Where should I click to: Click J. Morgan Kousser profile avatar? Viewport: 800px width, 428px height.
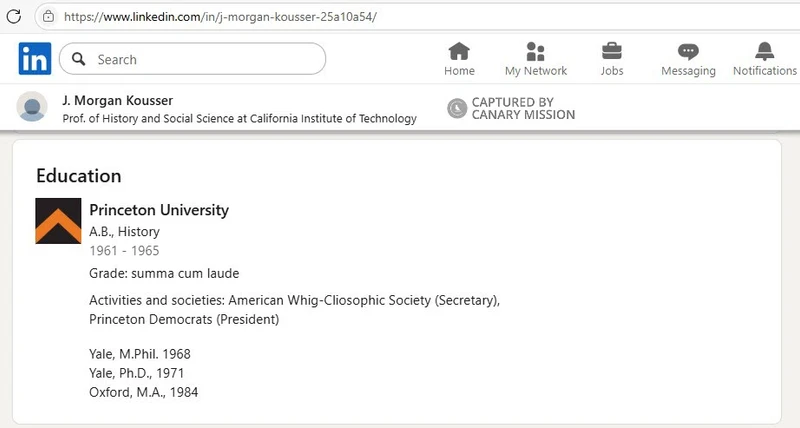(32, 106)
